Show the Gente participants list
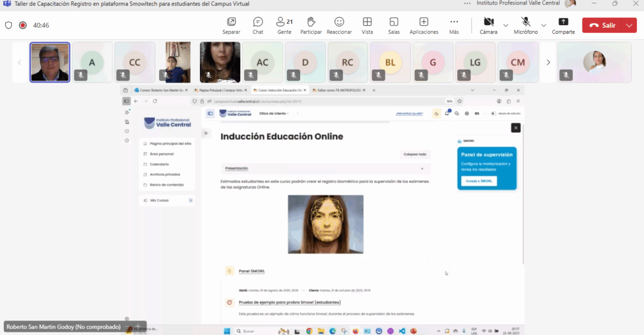The image size is (644, 335). pos(284,25)
